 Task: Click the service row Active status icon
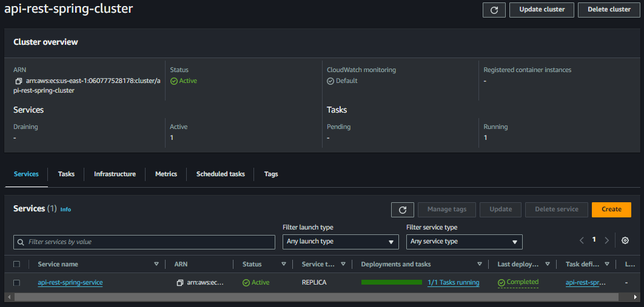[246, 283]
